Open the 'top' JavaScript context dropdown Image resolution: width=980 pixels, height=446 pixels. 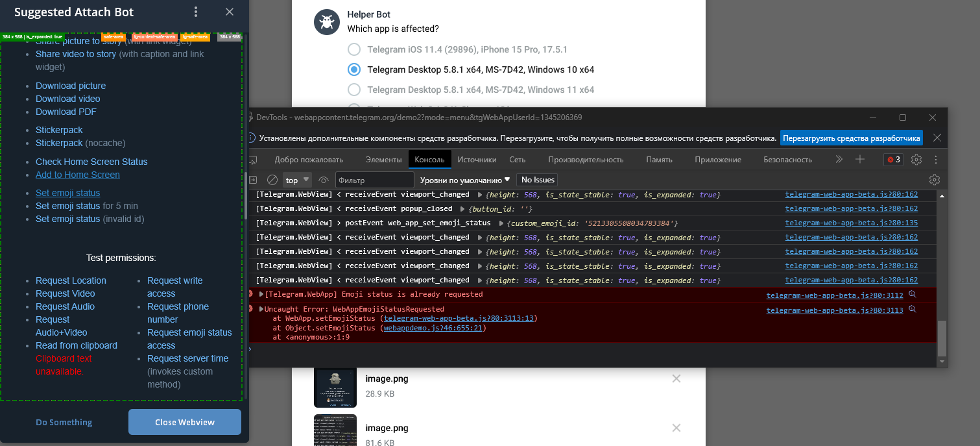click(x=298, y=180)
